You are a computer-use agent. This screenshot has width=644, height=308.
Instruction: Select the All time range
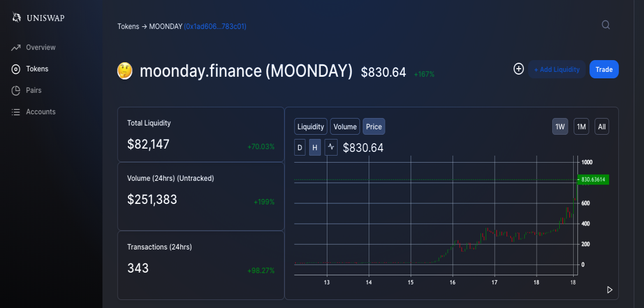click(x=602, y=127)
